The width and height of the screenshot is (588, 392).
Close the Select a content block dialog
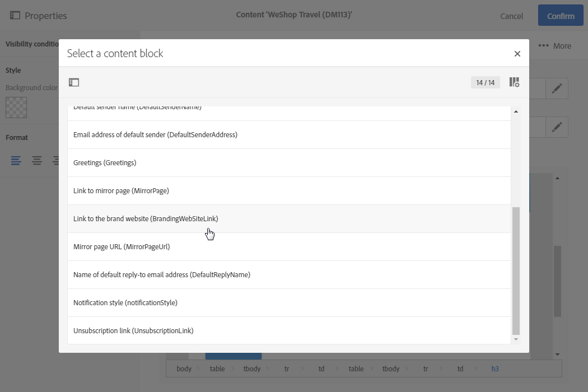click(517, 54)
